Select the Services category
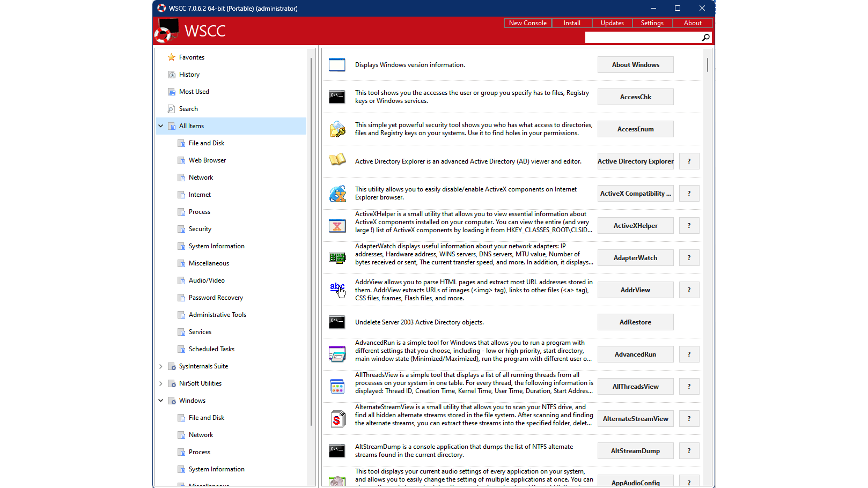The width and height of the screenshot is (868, 488). point(200,332)
